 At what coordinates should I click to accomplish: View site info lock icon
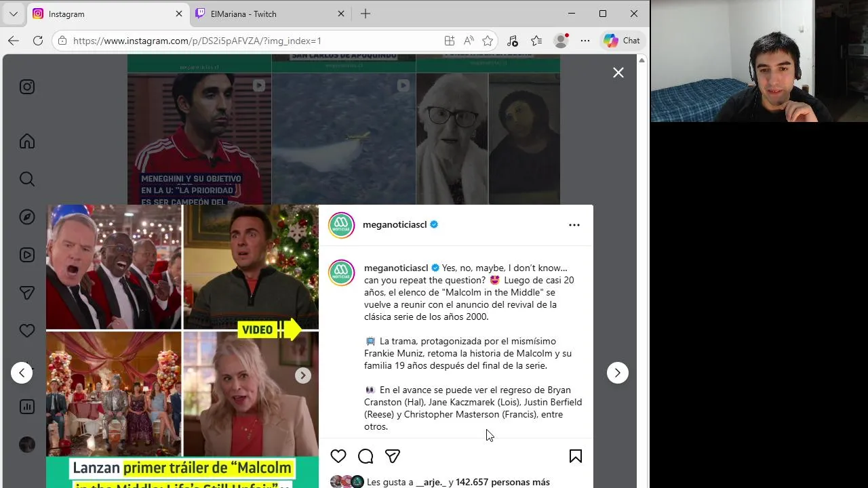(62, 41)
